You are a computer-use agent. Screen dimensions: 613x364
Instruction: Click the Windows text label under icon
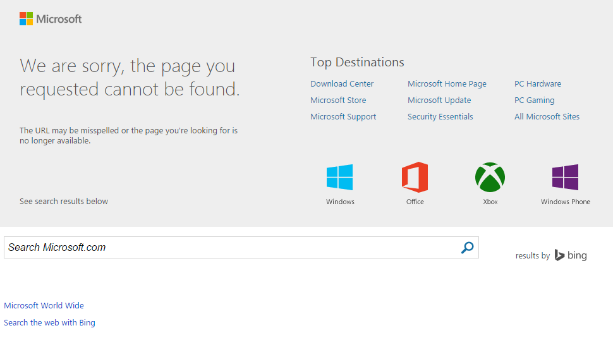click(x=340, y=202)
